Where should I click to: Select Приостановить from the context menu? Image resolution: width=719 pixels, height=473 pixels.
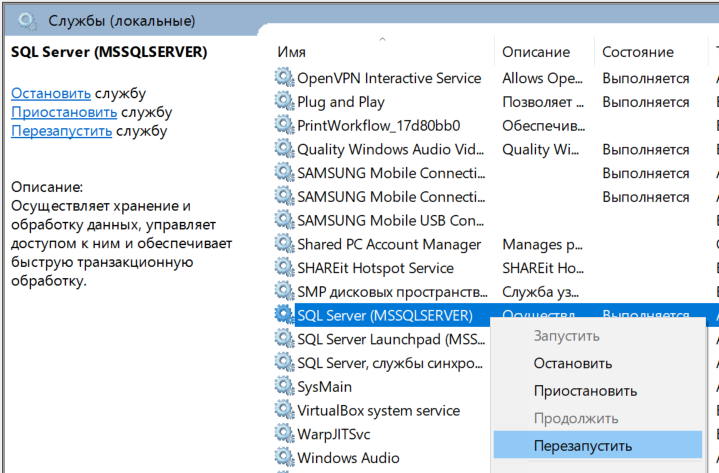pyautogui.click(x=585, y=391)
